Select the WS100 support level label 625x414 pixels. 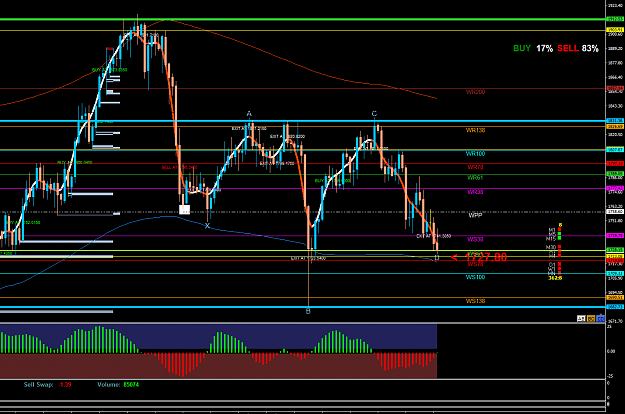coord(475,277)
